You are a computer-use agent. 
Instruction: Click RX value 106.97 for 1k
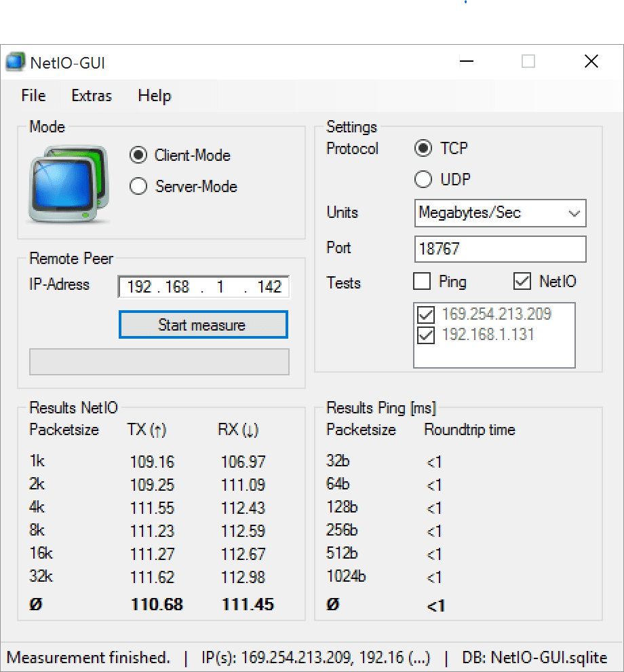coord(243,462)
